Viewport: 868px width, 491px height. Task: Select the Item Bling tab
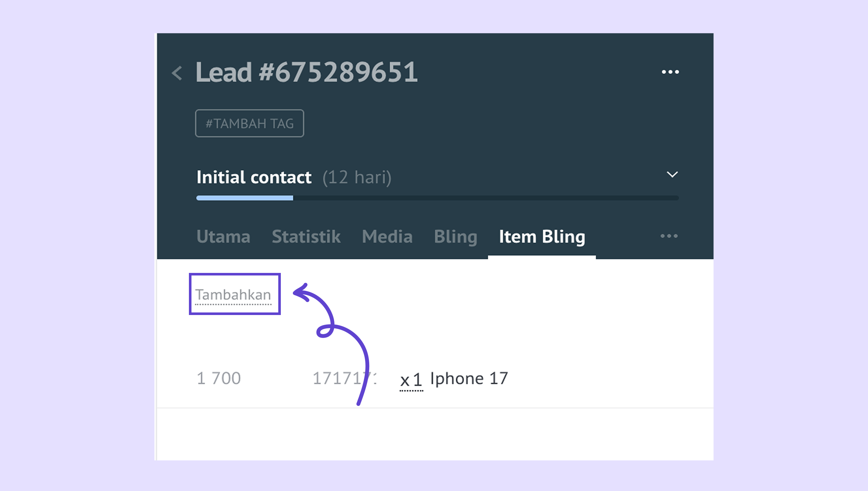[x=542, y=236]
